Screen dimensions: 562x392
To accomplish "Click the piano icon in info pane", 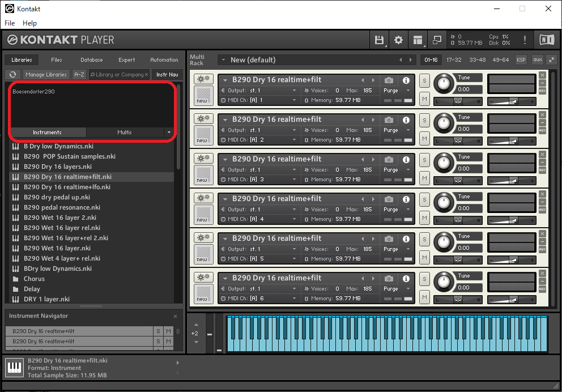I will click(15, 368).
